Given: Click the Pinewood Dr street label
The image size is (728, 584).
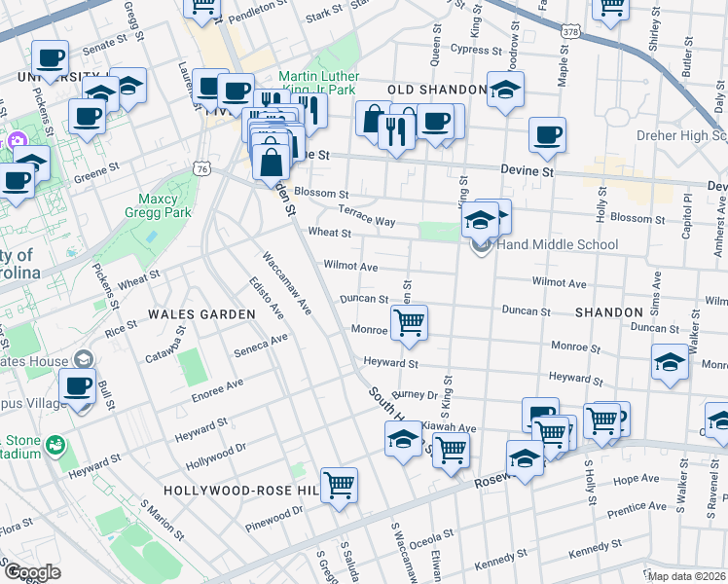Looking at the screenshot, I should click(x=273, y=519).
